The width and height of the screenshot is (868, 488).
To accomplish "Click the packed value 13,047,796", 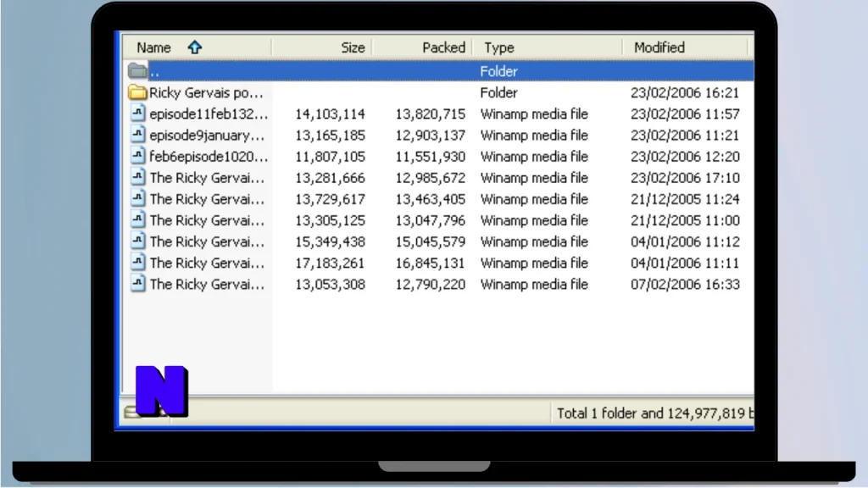I will 430,221.
